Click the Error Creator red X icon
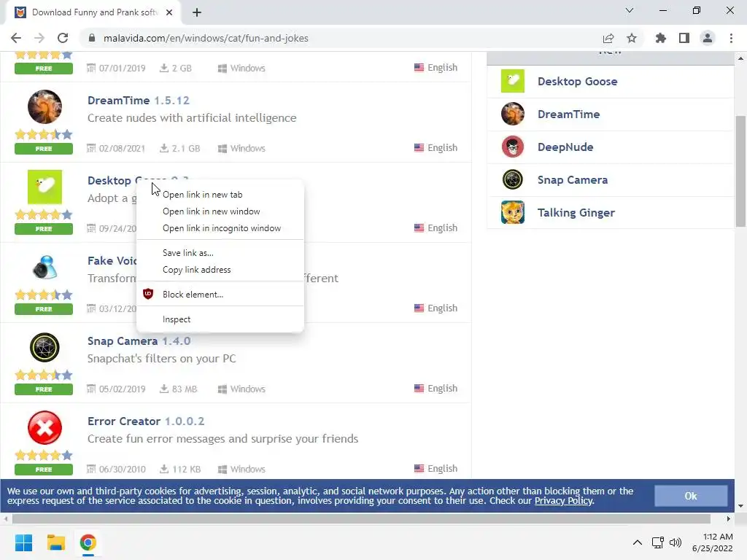This screenshot has height=560, width=747. click(44, 427)
